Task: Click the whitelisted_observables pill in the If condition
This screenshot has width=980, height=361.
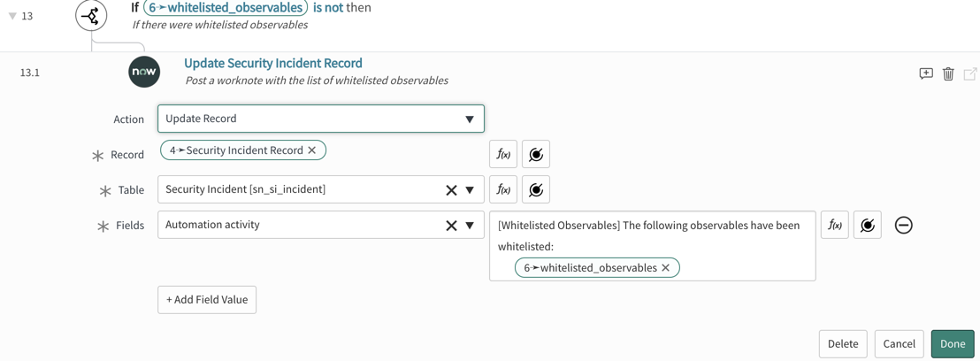Action: (227, 8)
